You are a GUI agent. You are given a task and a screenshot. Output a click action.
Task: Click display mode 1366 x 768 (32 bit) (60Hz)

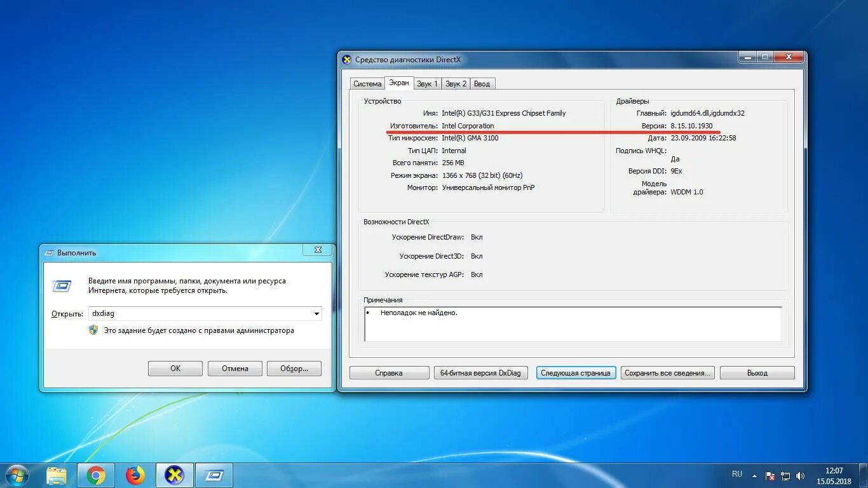click(x=482, y=175)
